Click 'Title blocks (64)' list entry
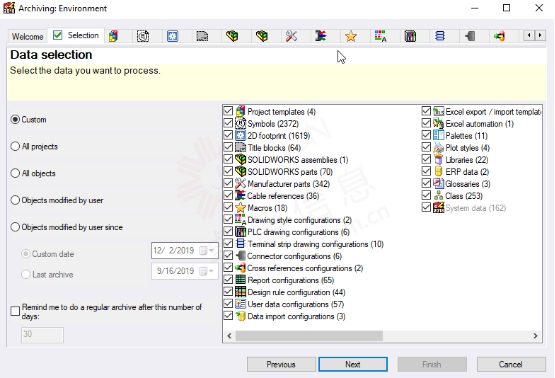555x378 pixels. [274, 148]
